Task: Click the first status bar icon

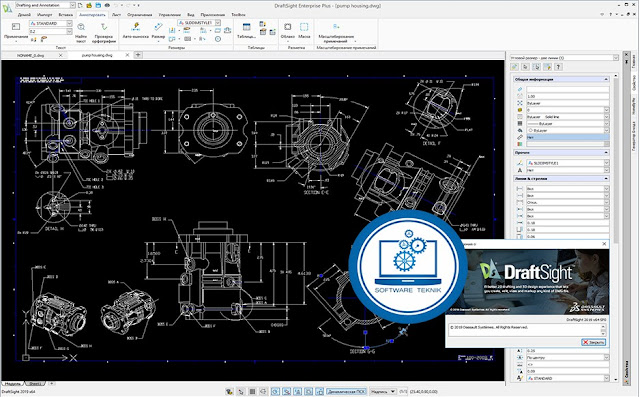Action: [229, 392]
